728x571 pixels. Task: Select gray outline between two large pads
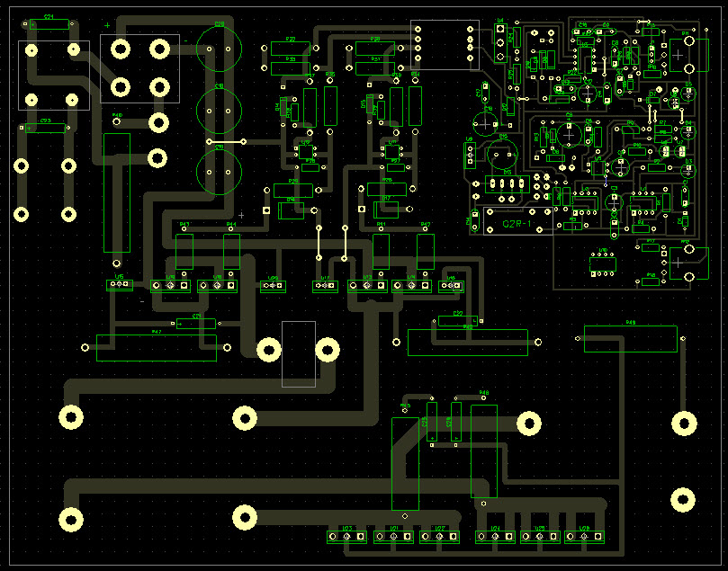[x=299, y=354]
